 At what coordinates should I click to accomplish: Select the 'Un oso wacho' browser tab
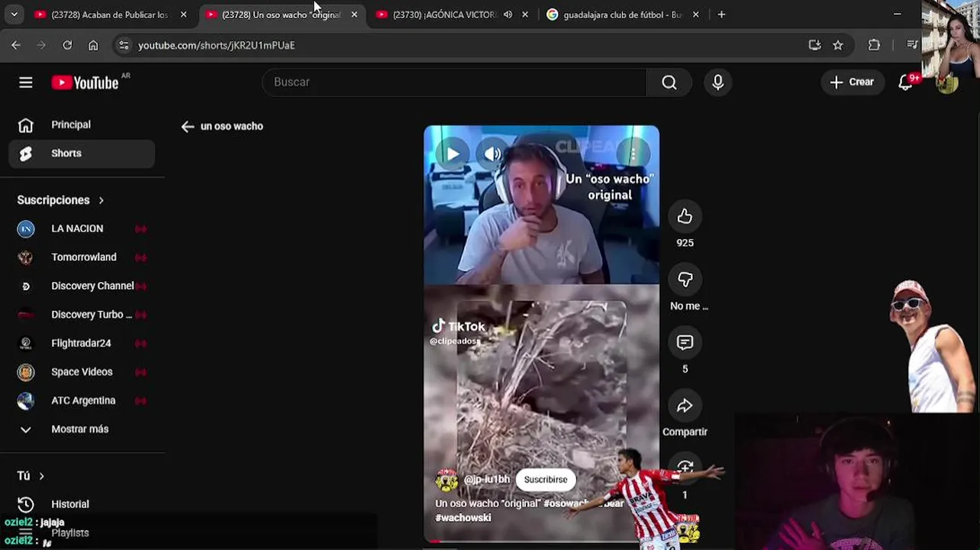pyautogui.click(x=281, y=15)
